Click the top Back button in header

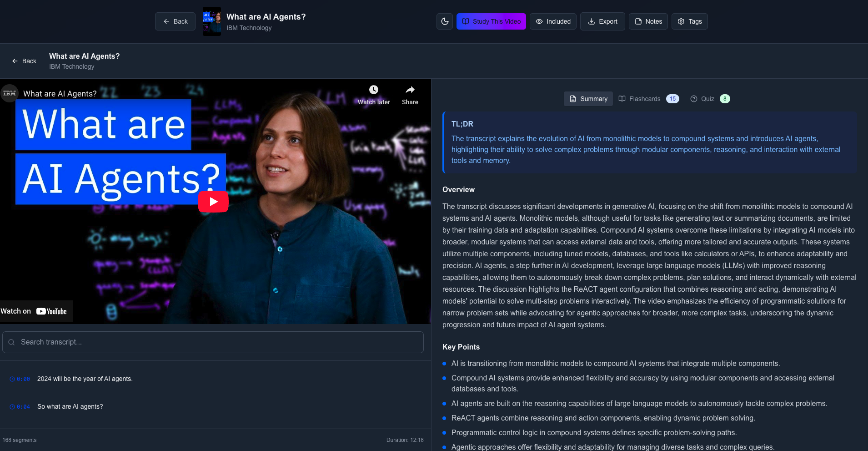point(175,21)
